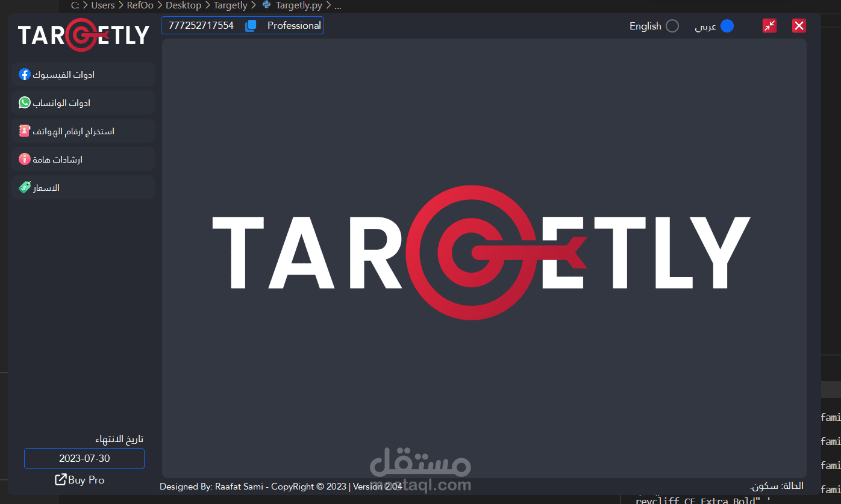Click the تاريخ الانتهاء expiry label
Image resolution: width=841 pixels, height=504 pixels.
(x=119, y=439)
